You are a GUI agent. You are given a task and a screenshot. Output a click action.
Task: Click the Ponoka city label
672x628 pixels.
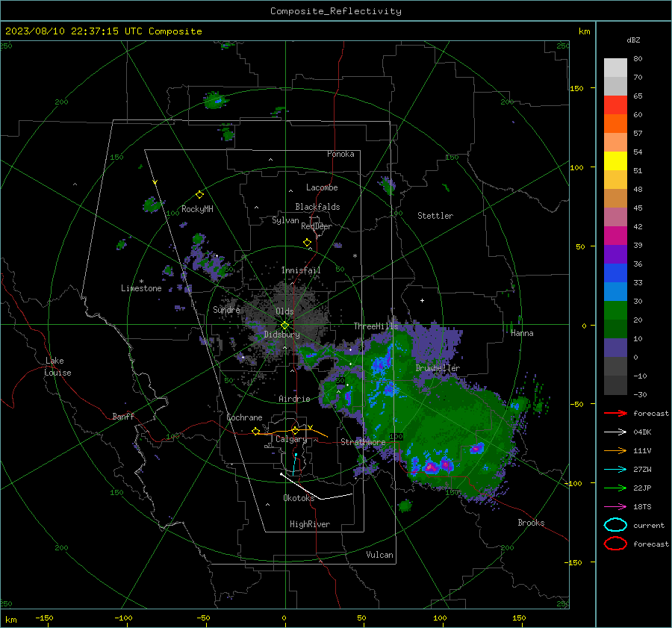[x=340, y=154]
